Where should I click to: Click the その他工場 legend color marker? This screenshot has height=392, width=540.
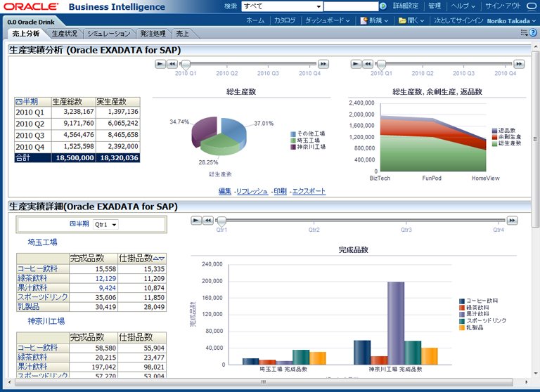click(293, 134)
